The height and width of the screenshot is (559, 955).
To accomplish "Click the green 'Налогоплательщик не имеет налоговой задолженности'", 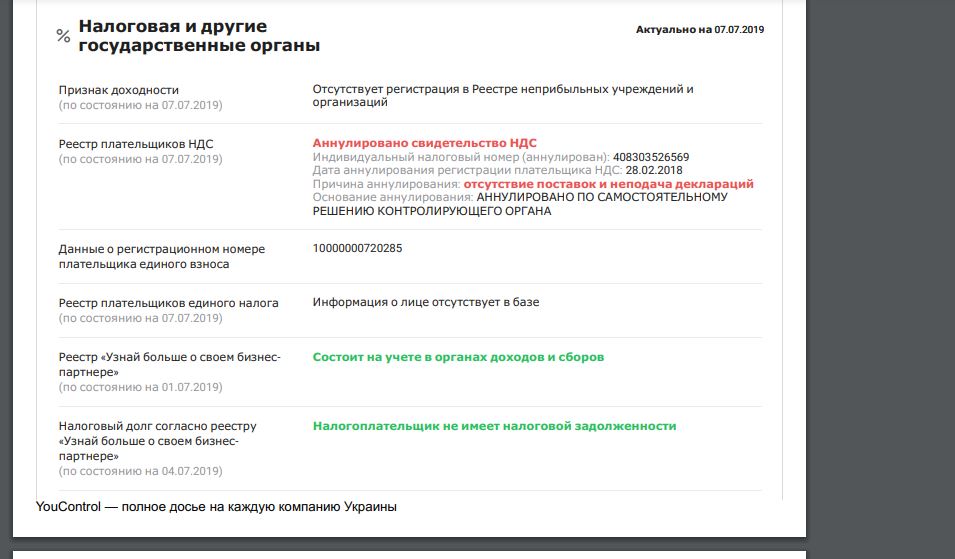I will [x=495, y=426].
